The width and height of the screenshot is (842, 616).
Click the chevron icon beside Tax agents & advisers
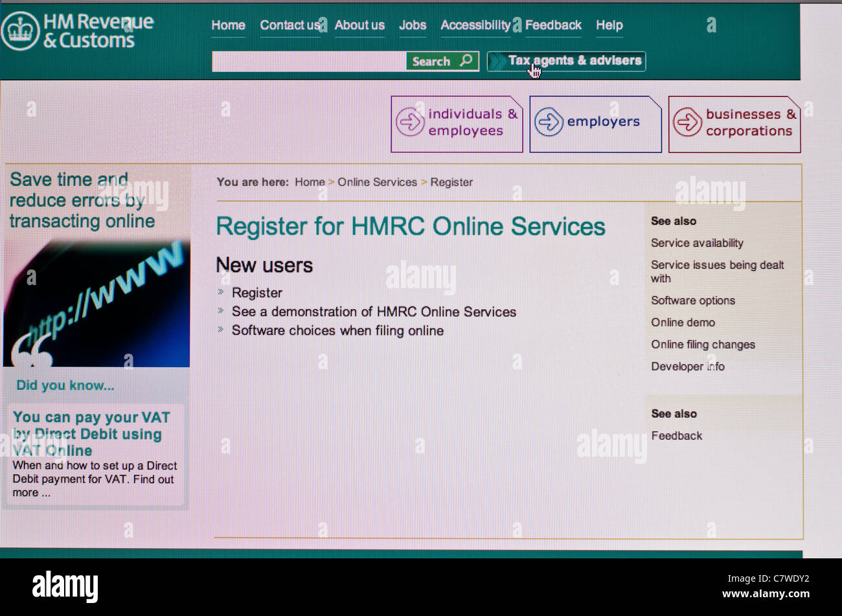point(497,61)
